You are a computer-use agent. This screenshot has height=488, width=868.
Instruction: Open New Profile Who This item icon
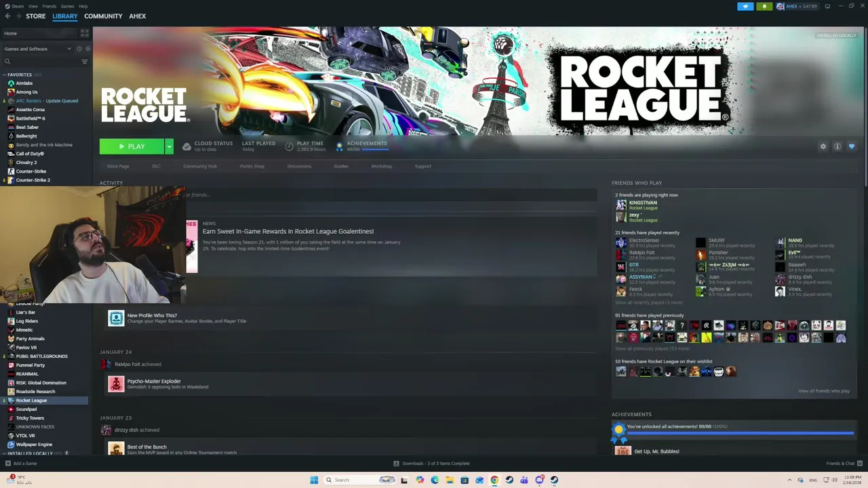116,318
